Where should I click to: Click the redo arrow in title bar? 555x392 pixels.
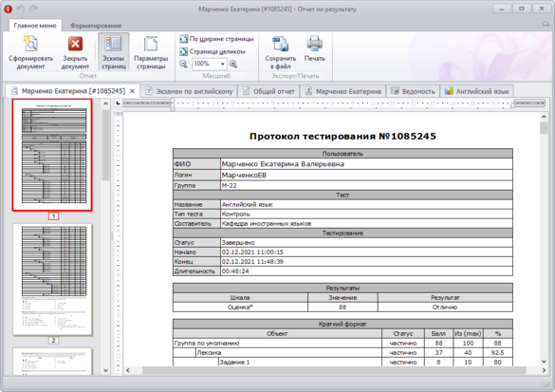tap(33, 9)
